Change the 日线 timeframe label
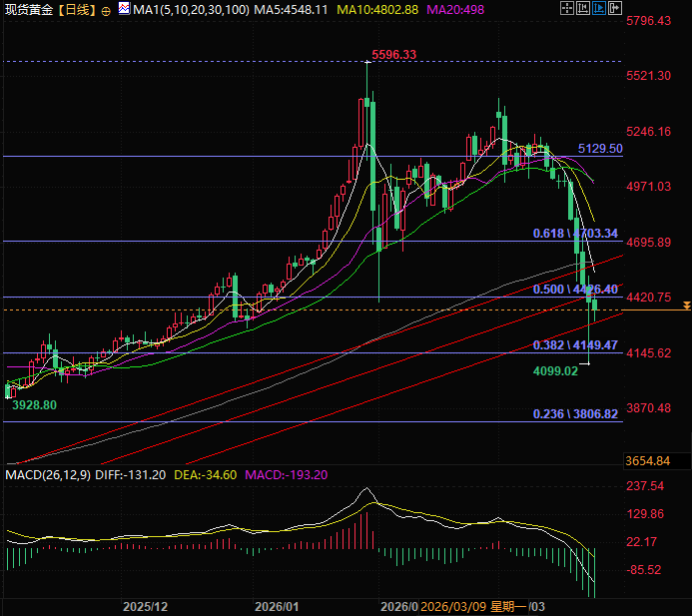This screenshot has height=616, width=692. pyautogui.click(x=77, y=9)
